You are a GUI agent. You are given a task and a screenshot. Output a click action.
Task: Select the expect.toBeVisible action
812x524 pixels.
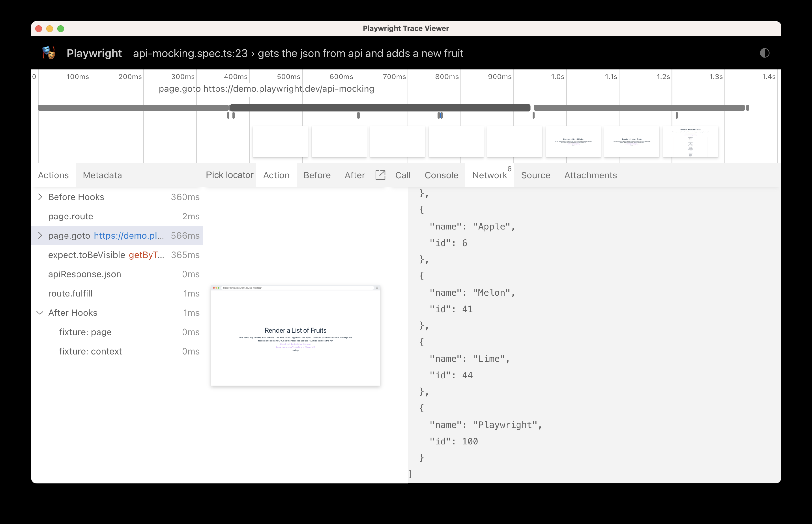click(x=117, y=255)
